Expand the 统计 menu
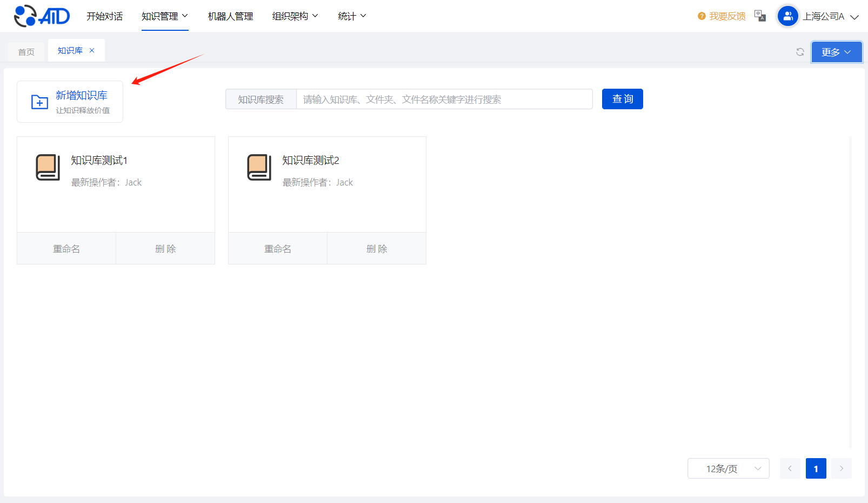868x503 pixels. coord(352,16)
